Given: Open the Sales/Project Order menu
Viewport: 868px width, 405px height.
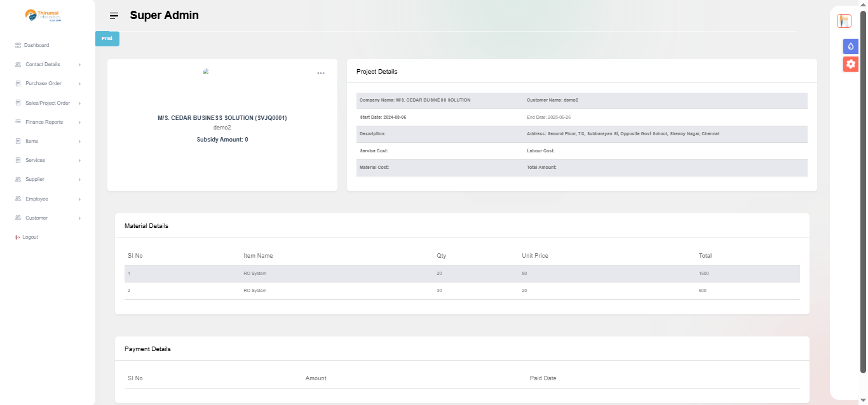Looking at the screenshot, I should (x=48, y=103).
